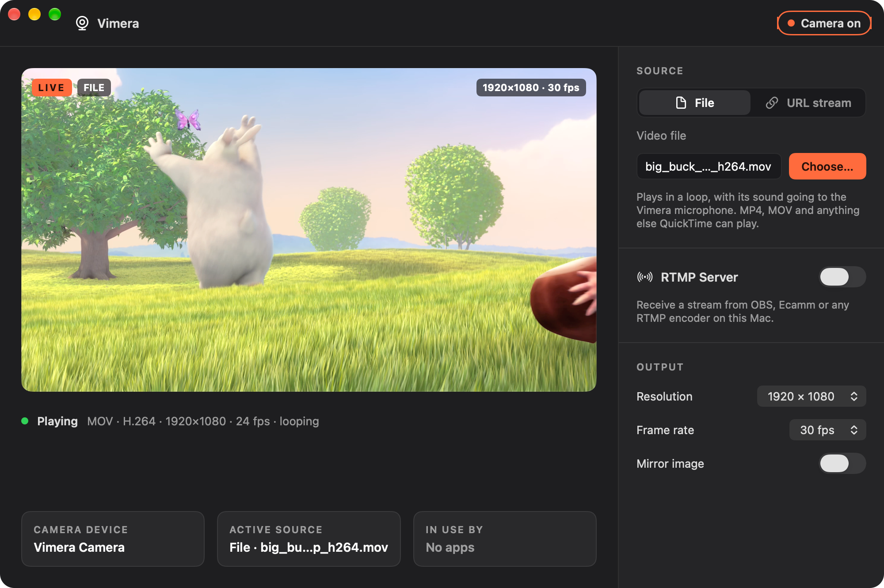
Task: Enable the RTMP Server switch
Action: 842,277
